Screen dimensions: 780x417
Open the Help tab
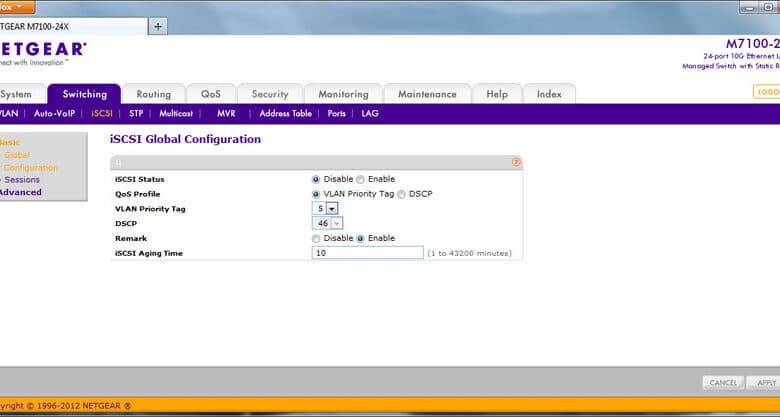(x=497, y=94)
